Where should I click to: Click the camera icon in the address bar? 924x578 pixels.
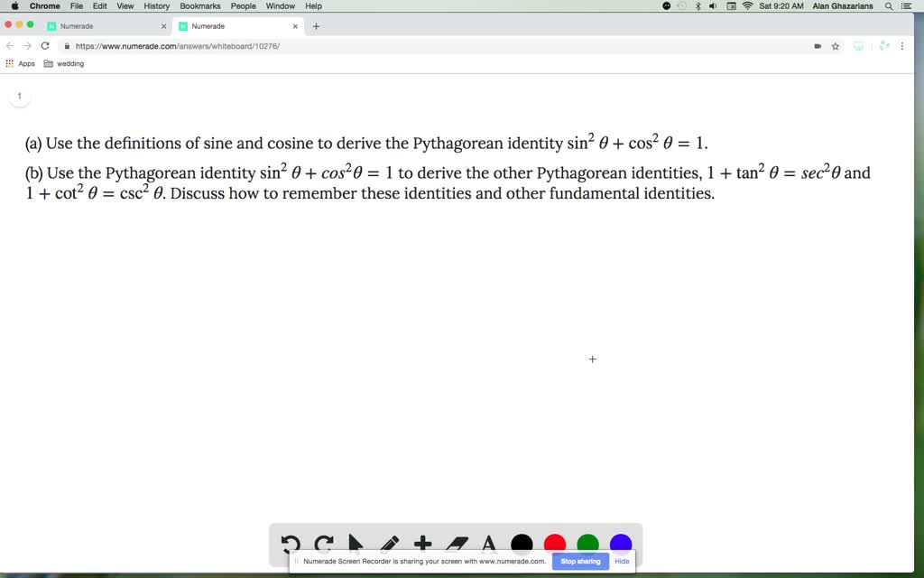click(816, 45)
